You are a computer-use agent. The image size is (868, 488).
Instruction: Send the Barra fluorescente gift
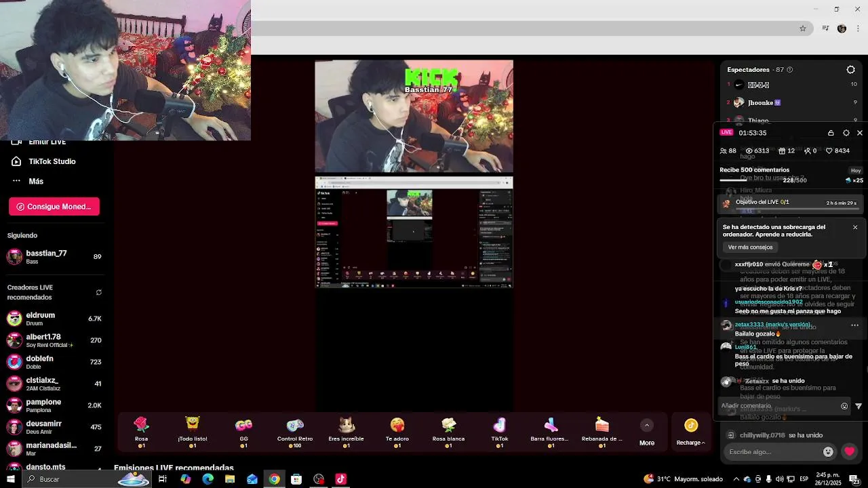coord(550,432)
